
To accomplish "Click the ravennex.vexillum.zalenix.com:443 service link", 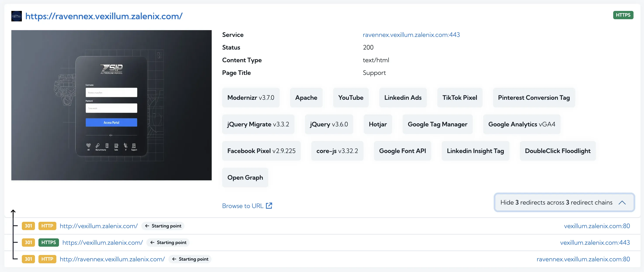I will 411,35.
